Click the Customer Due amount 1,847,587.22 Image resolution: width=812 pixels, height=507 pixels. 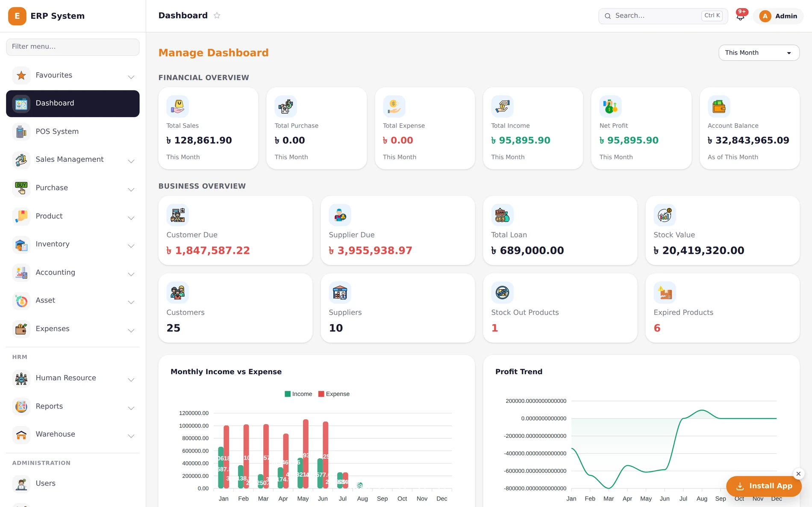click(208, 251)
